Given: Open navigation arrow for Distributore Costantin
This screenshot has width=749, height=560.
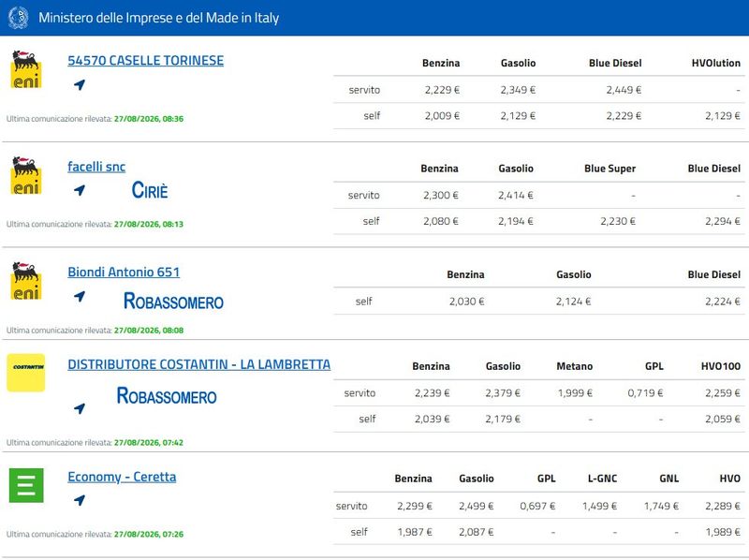Looking at the screenshot, I should tap(80, 408).
